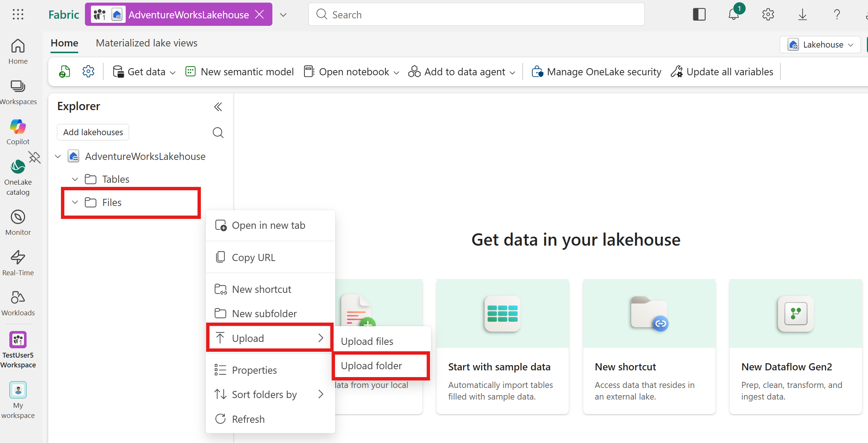Screen dimensions: 868x443
Task: Open Copilot from the left sidebar
Action: (18, 132)
